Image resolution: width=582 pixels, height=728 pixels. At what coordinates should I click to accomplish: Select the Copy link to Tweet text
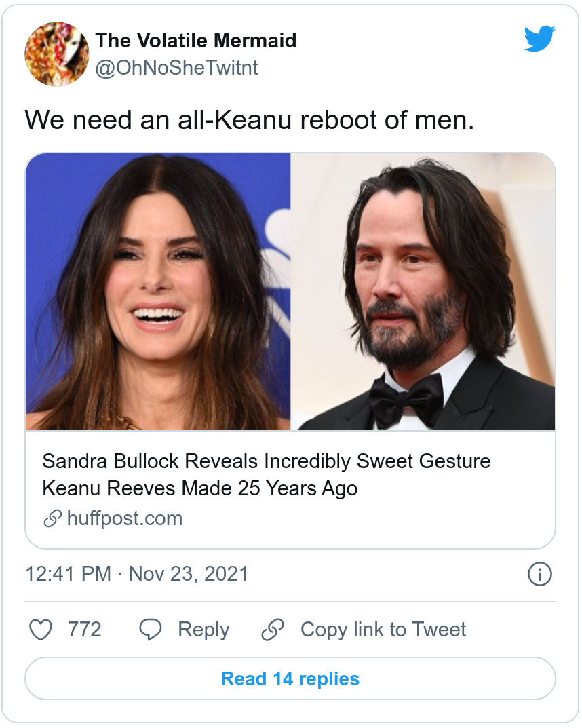[383, 630]
